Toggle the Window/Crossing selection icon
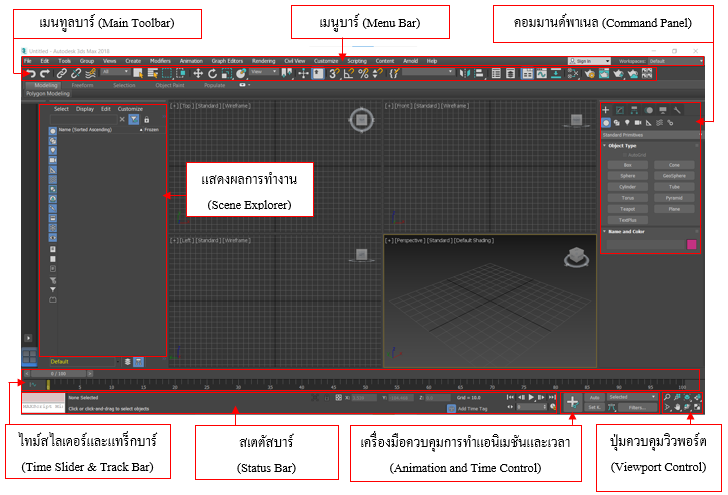 click(181, 73)
